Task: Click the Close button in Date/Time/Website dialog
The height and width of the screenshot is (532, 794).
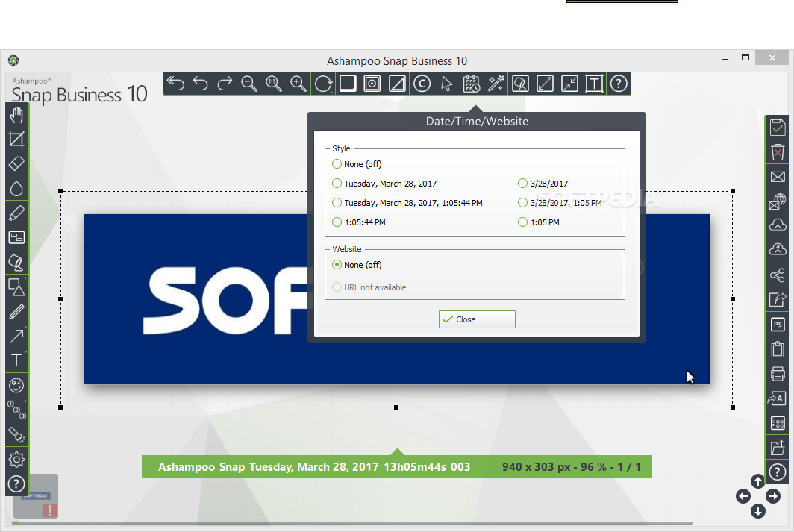Action: coord(477,319)
